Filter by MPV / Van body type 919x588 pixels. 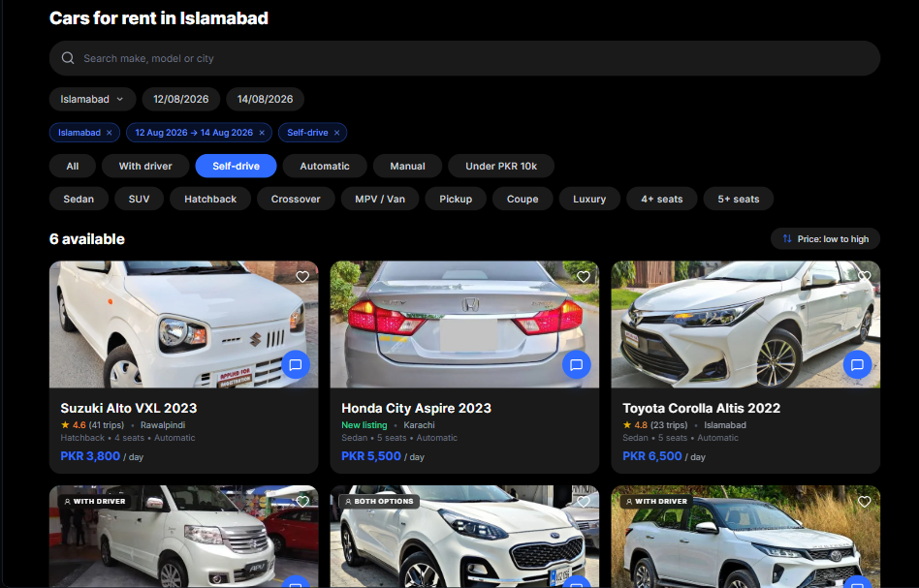pos(380,200)
